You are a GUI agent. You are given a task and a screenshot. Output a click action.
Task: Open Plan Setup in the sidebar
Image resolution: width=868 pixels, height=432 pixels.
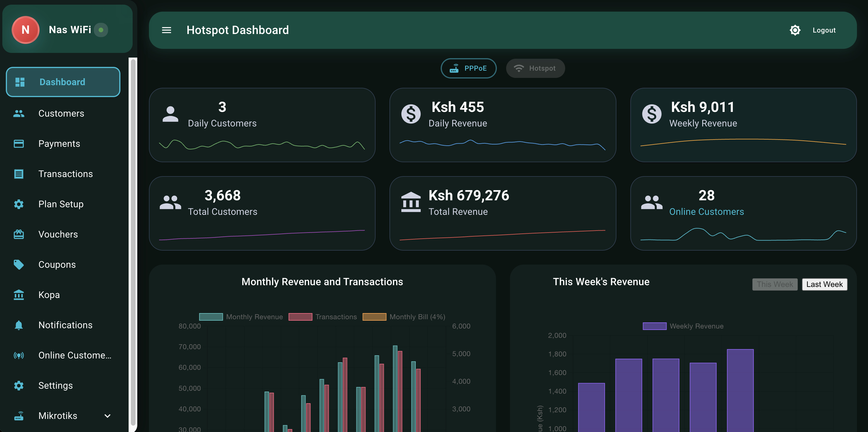[61, 204]
